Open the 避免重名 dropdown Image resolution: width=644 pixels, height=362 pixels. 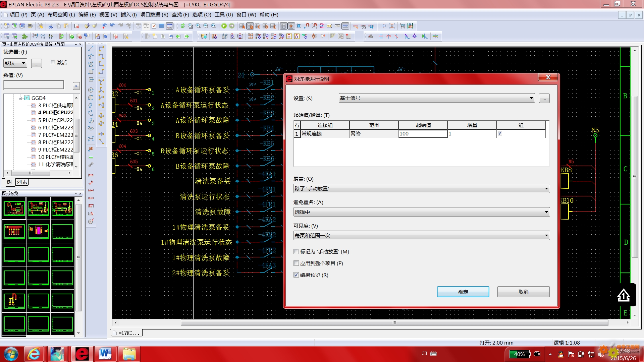[x=422, y=212]
